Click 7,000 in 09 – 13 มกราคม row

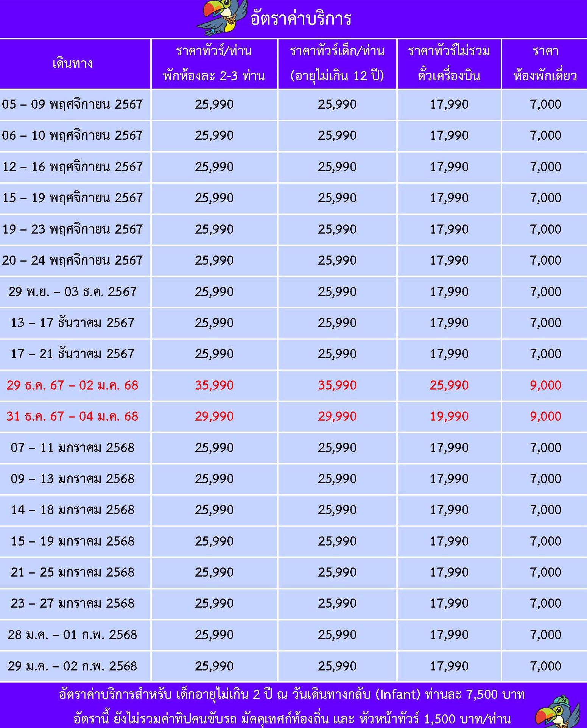545,479
